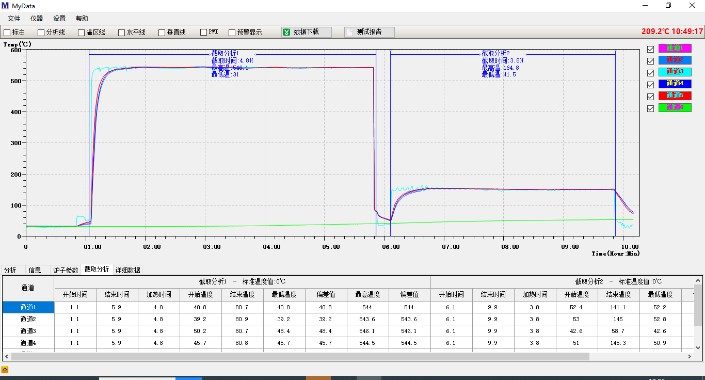The height and width of the screenshot is (380, 705).
Task: Enable the 水平线 horizontal line checkbox
Action: pos(121,32)
